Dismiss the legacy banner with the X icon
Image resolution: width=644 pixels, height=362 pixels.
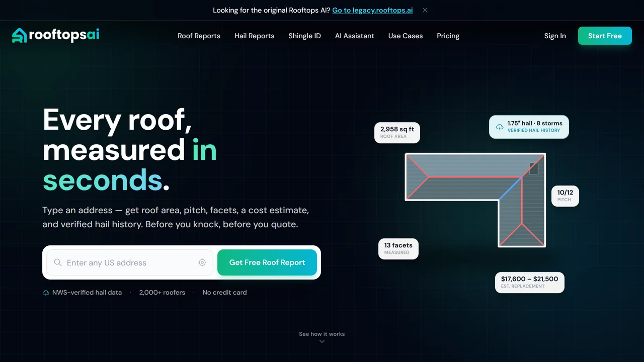coord(425,10)
